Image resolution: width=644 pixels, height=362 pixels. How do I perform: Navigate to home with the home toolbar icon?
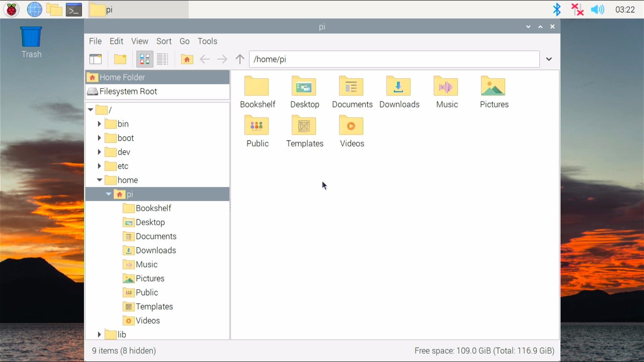(x=187, y=59)
